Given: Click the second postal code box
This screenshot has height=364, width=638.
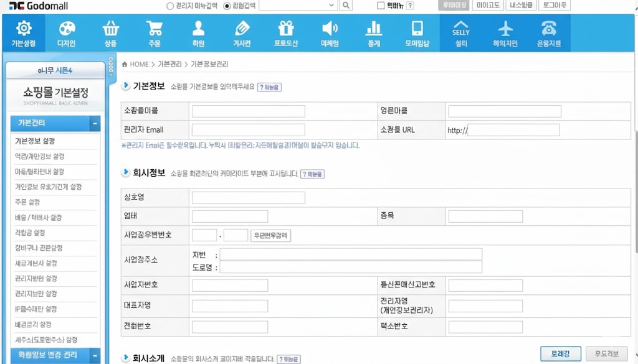Looking at the screenshot, I should point(236,235).
